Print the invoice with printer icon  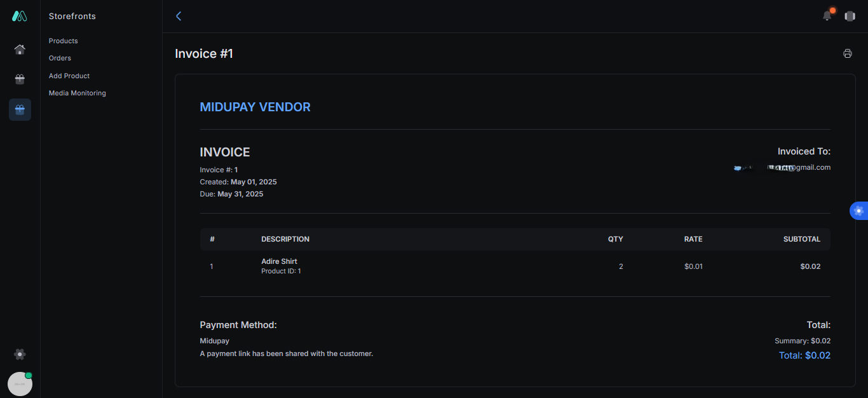847,54
